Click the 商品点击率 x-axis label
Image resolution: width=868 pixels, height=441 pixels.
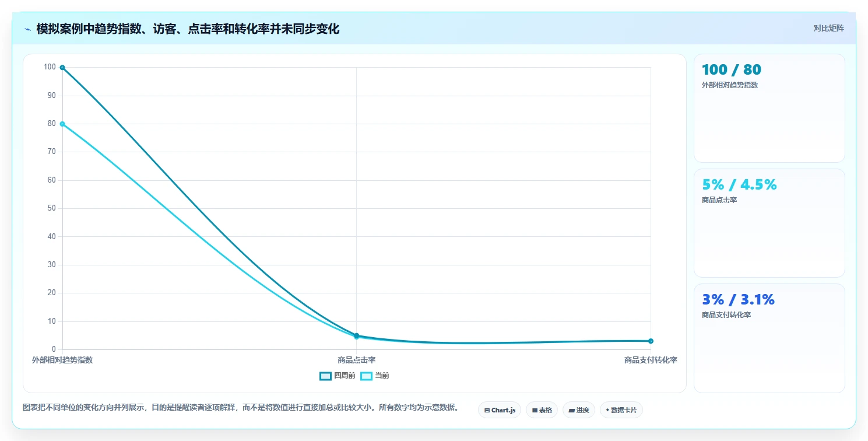[x=356, y=360]
